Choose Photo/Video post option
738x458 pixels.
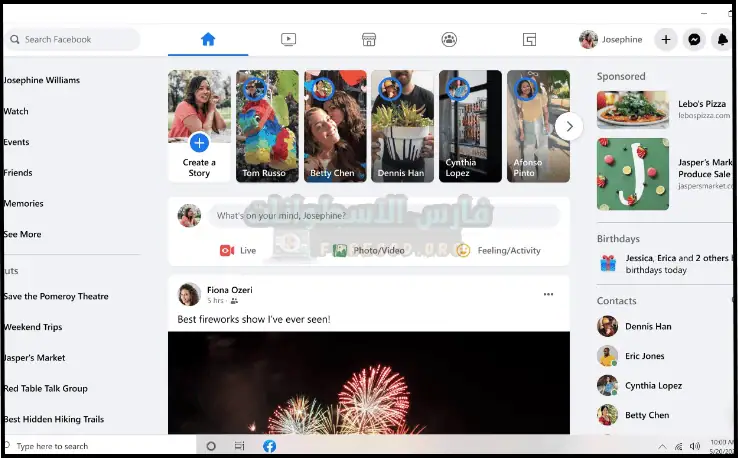click(368, 250)
